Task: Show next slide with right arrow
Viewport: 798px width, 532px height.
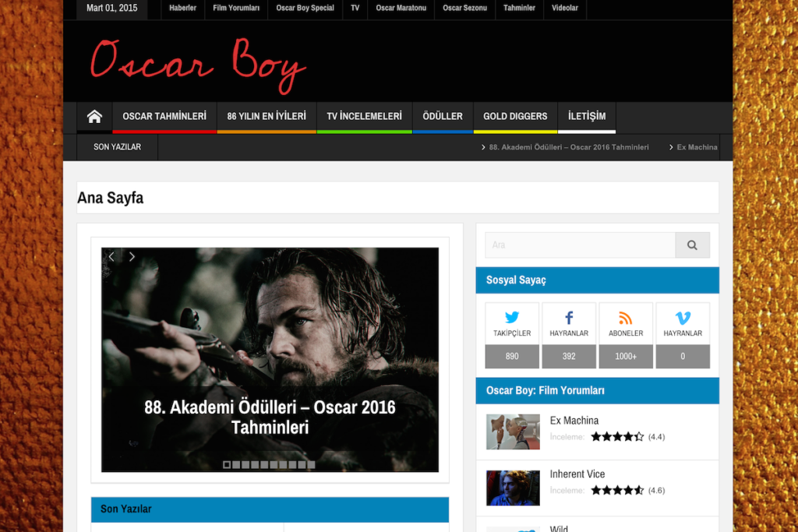Action: tap(132, 257)
